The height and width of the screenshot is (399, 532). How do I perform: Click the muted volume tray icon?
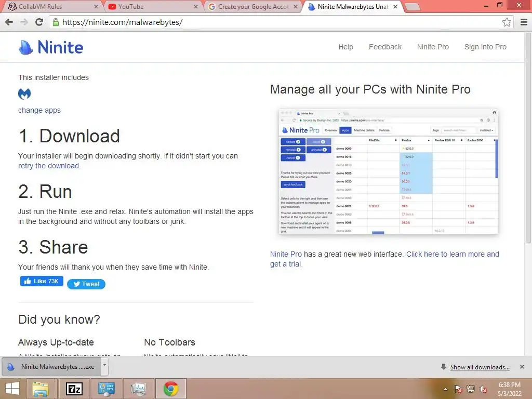coord(483,389)
